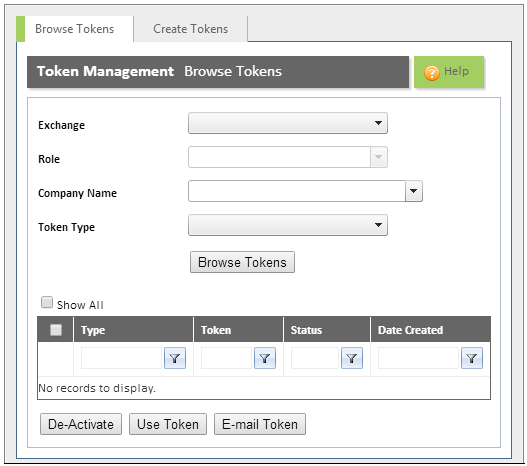Click the Type column filter icon
The width and height of the screenshot is (527, 466).
coord(175,358)
